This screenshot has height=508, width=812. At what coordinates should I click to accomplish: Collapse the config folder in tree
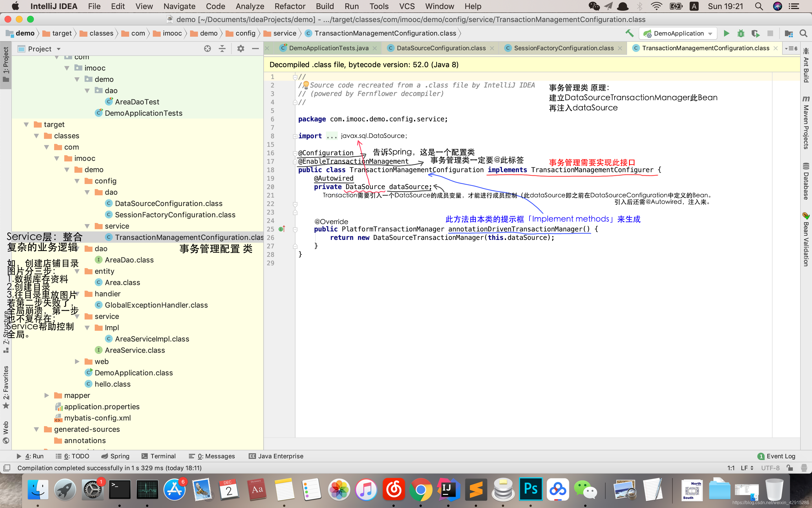[x=77, y=181]
